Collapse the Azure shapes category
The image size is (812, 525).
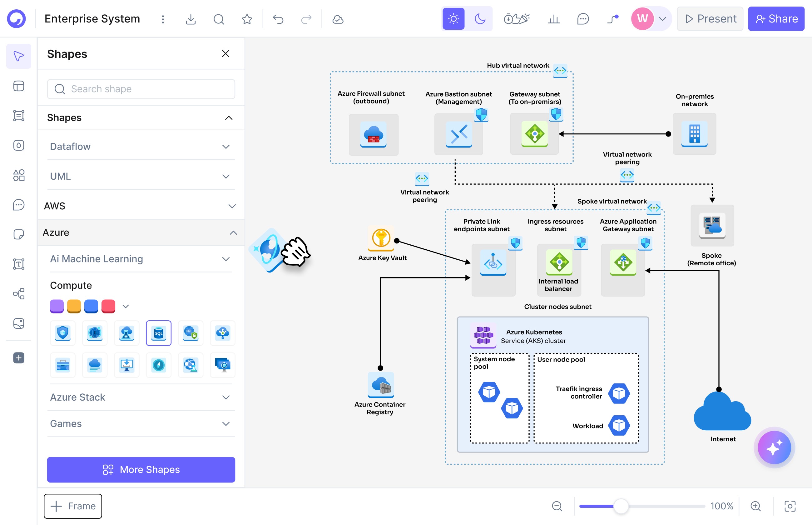(141, 232)
